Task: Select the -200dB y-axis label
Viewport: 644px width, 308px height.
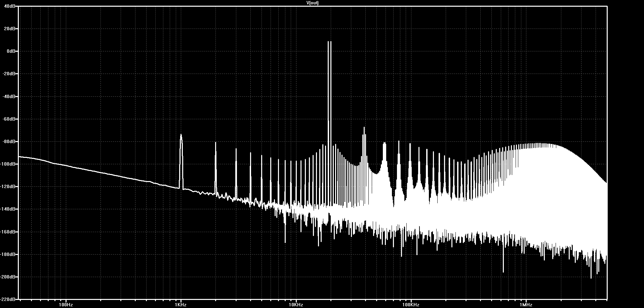Action: 8,277
